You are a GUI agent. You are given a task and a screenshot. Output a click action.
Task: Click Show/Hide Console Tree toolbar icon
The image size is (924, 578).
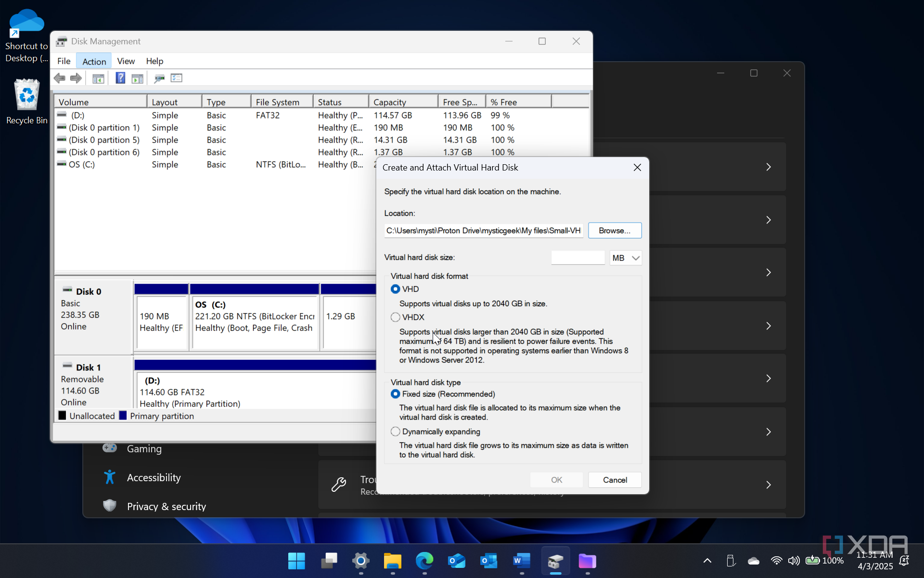(98, 78)
